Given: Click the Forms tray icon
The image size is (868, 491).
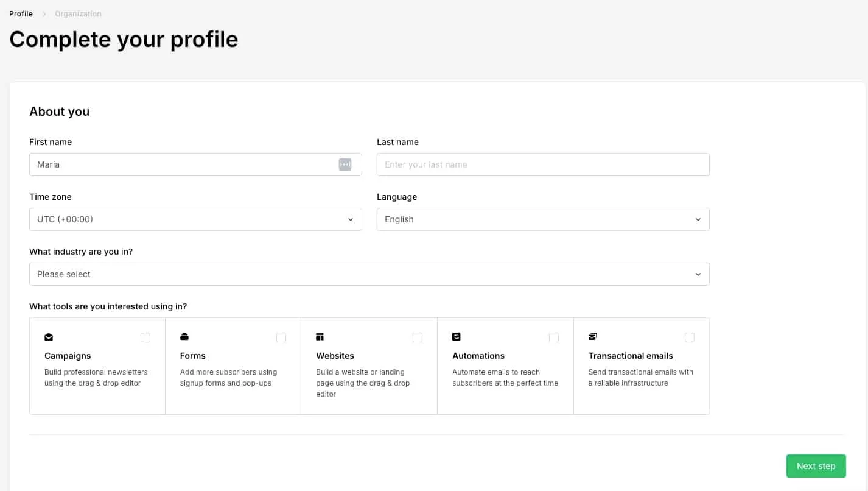Looking at the screenshot, I should tap(184, 337).
